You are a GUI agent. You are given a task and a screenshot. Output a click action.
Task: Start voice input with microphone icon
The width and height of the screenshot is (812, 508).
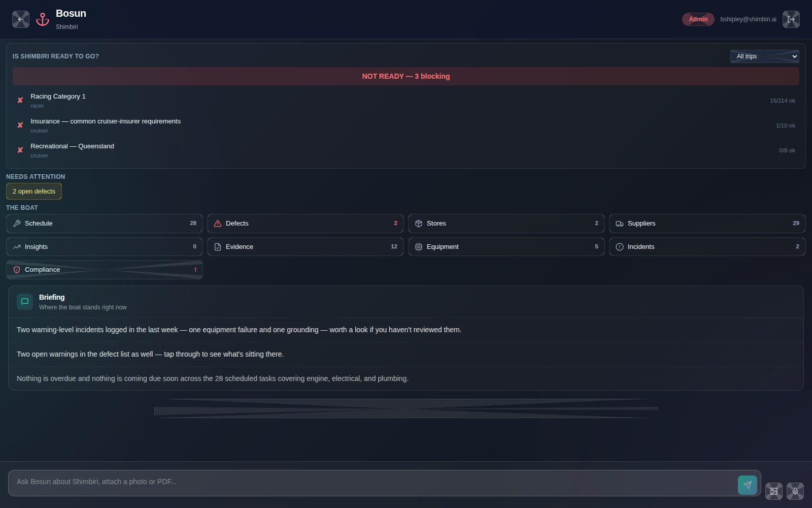tap(795, 491)
